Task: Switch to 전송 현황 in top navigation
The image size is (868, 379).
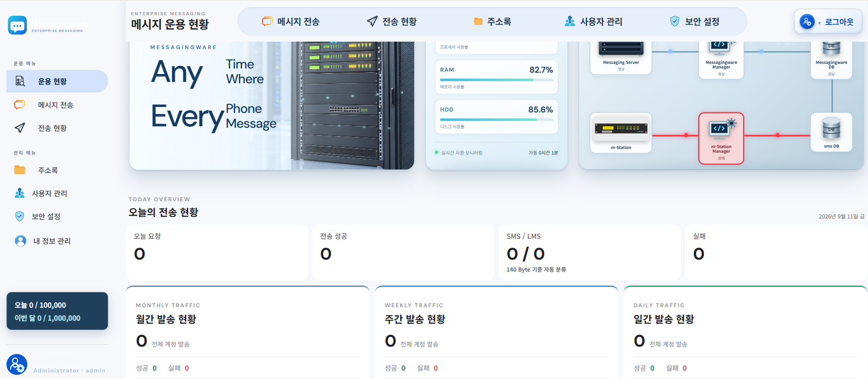Action: pyautogui.click(x=391, y=22)
